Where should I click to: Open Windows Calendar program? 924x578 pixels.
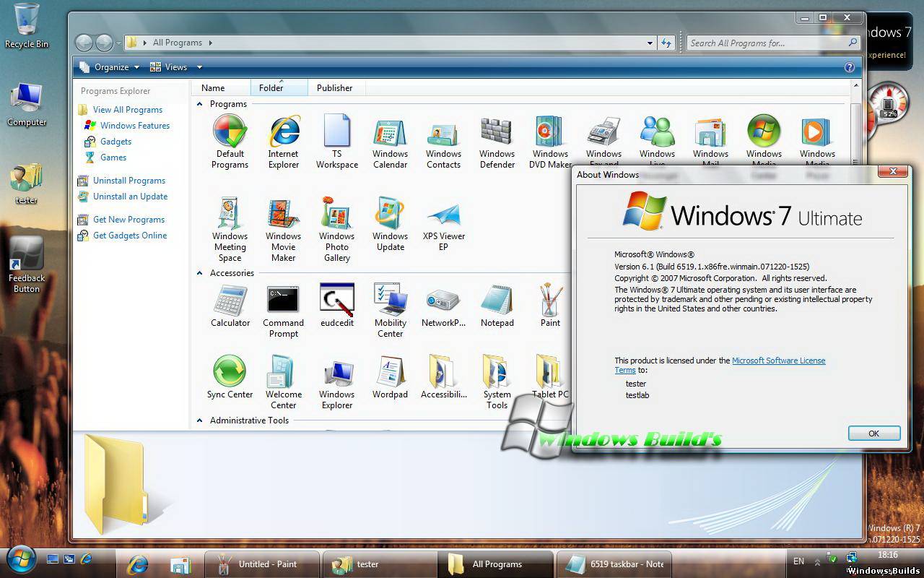391,142
